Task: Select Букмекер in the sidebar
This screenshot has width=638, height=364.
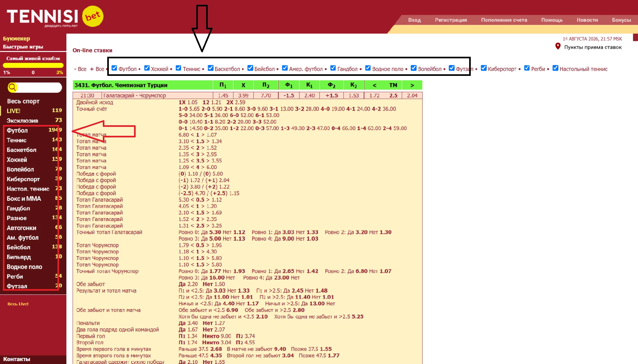Action: [17, 39]
